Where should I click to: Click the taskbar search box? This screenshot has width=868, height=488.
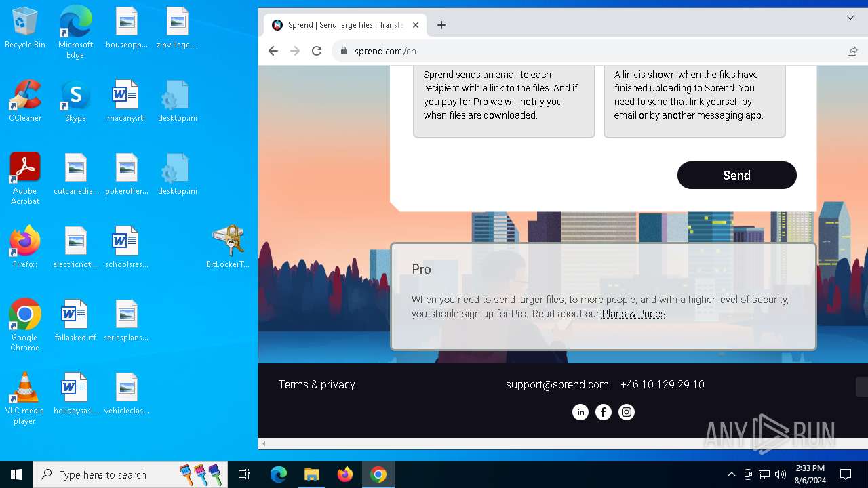(130, 474)
